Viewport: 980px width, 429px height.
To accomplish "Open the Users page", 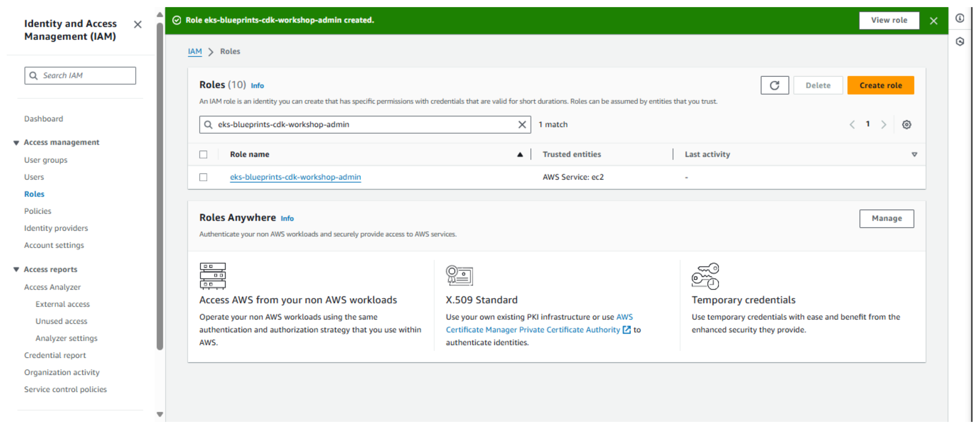I will pos(34,177).
